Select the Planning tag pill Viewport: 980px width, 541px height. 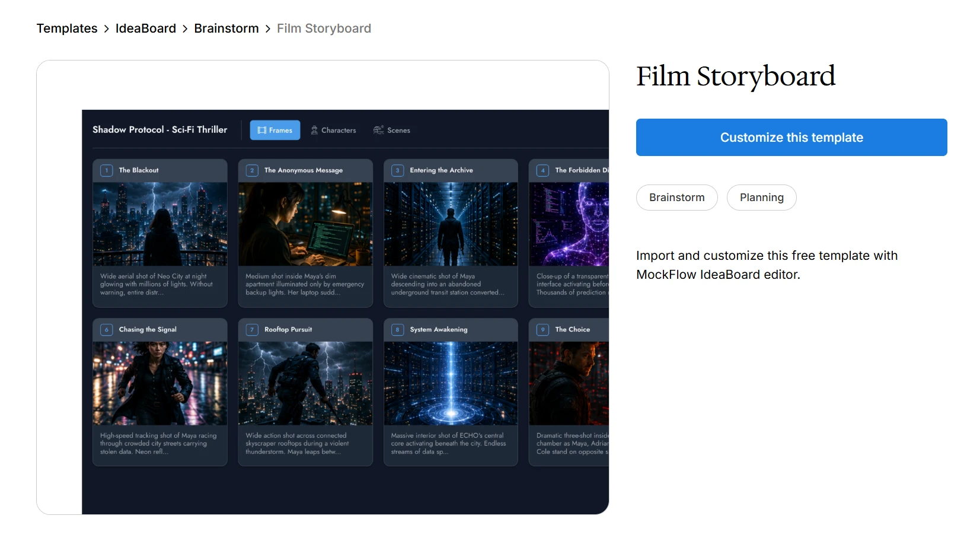[x=762, y=198]
